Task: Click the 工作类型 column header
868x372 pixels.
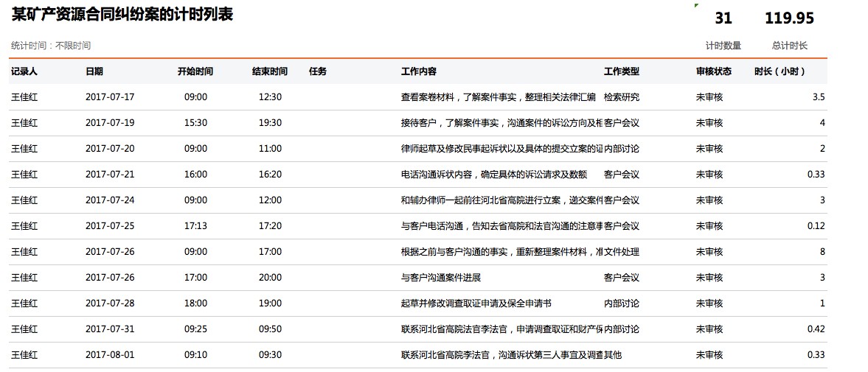Action: click(622, 71)
